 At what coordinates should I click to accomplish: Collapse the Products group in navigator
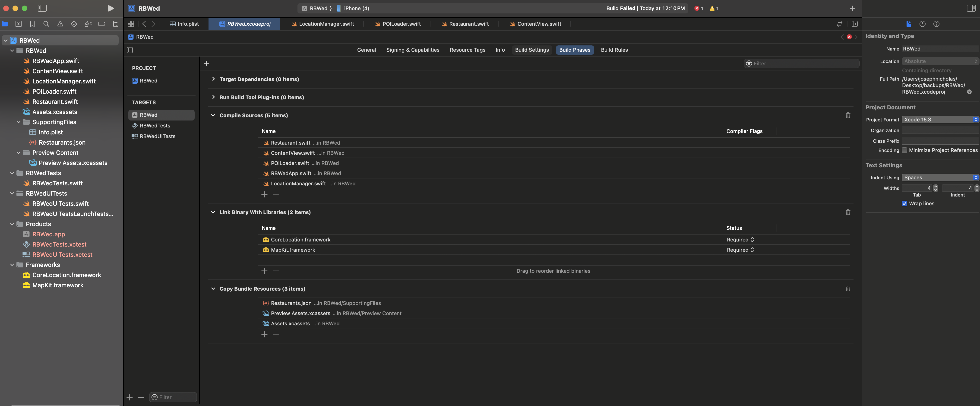point(12,224)
